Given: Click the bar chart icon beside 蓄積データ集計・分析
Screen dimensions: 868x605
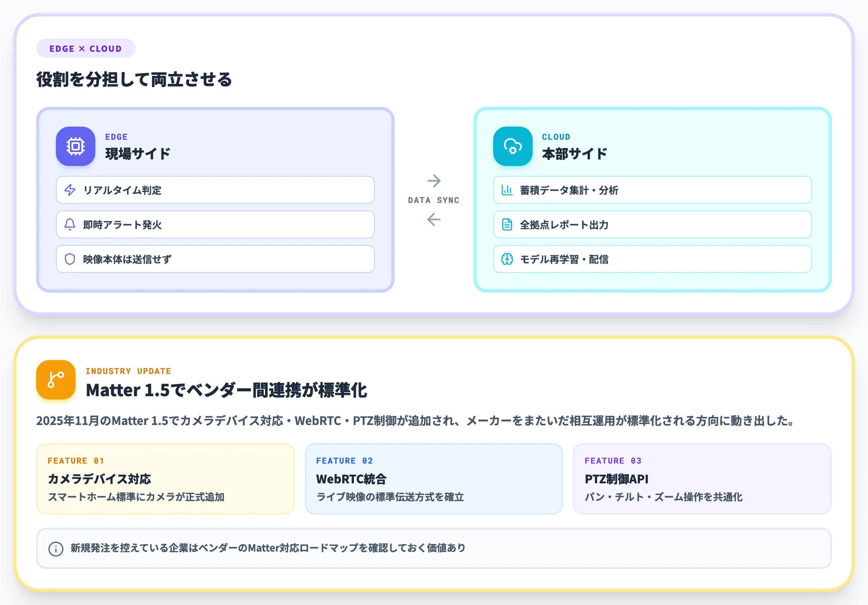Looking at the screenshot, I should click(507, 190).
